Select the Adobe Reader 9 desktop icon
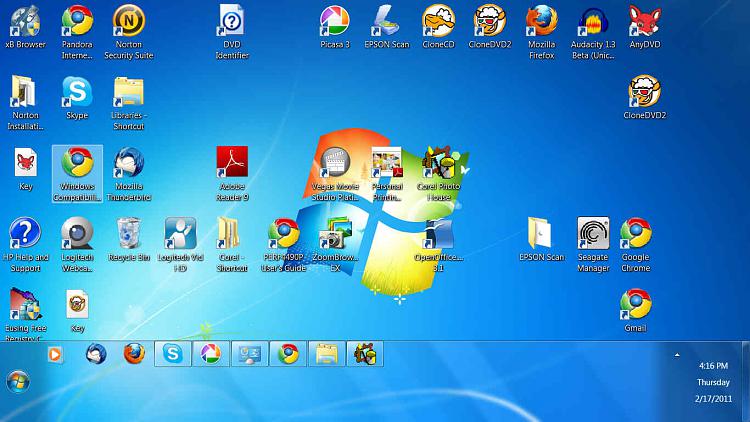This screenshot has width=750, height=422. pos(232,163)
